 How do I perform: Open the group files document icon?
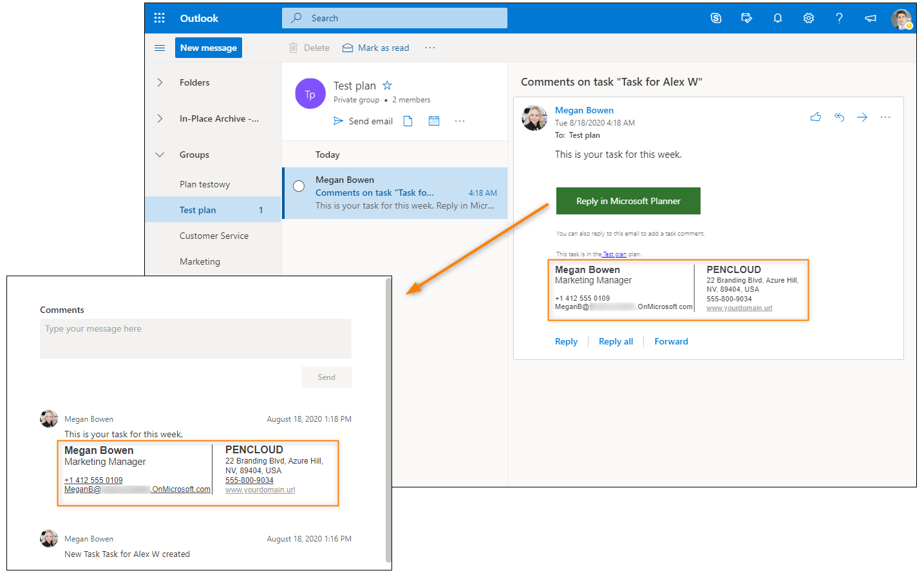click(408, 120)
